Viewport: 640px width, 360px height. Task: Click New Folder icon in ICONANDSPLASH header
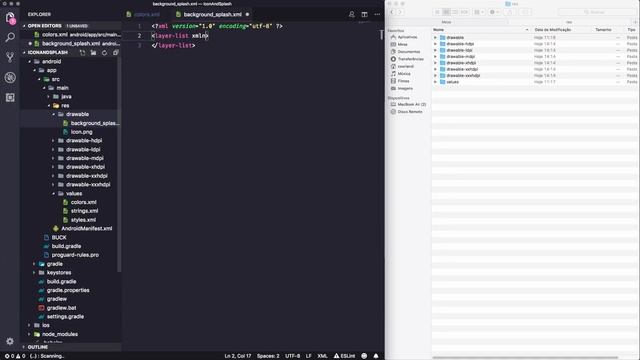[93, 53]
